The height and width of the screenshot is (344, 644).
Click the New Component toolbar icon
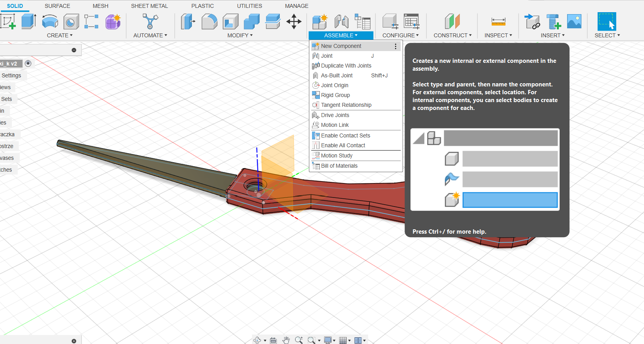[x=320, y=22]
